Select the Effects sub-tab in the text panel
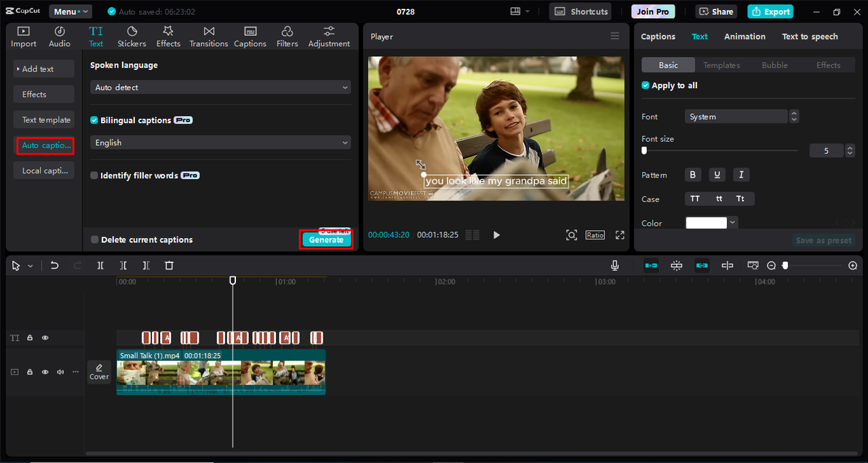868x463 pixels. pyautogui.click(x=828, y=65)
